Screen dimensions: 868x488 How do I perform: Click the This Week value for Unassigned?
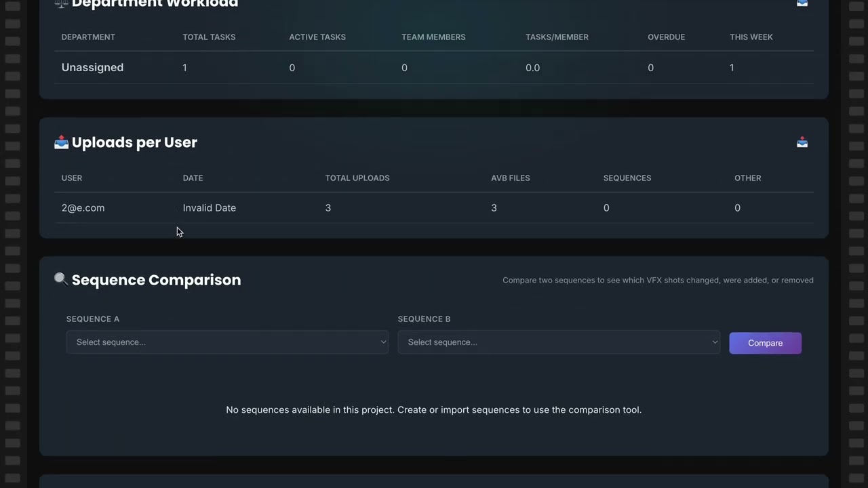(x=732, y=68)
